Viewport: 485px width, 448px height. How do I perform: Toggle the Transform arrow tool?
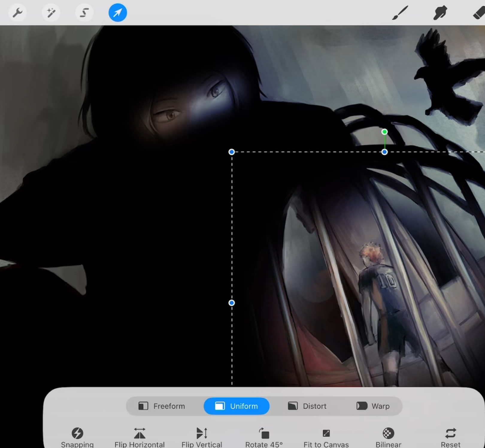118,13
